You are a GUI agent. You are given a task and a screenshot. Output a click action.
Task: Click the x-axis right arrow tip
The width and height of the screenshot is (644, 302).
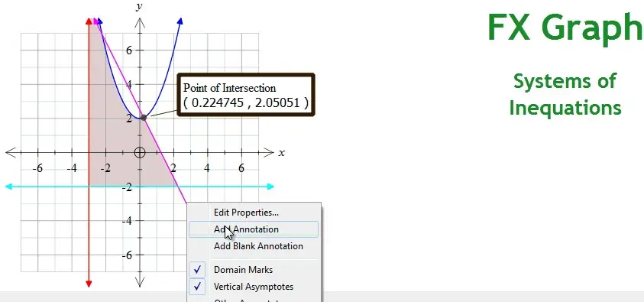click(269, 153)
